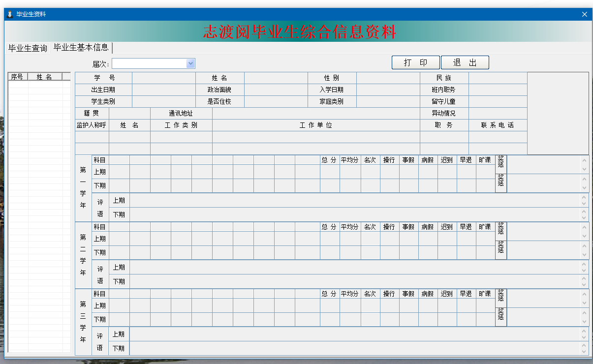Click the student photo box at top right
The height and width of the screenshot is (364, 593).
click(x=558, y=113)
